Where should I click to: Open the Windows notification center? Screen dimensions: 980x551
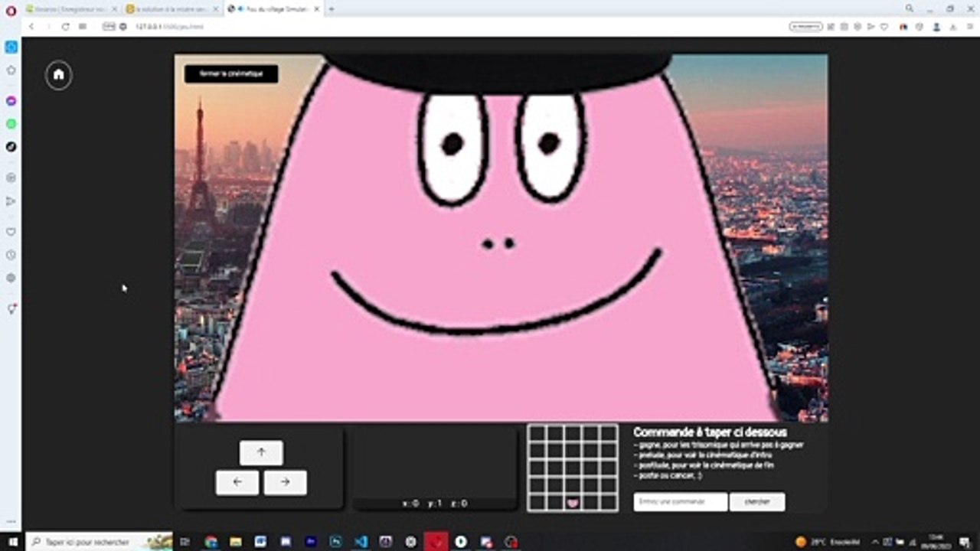point(964,542)
